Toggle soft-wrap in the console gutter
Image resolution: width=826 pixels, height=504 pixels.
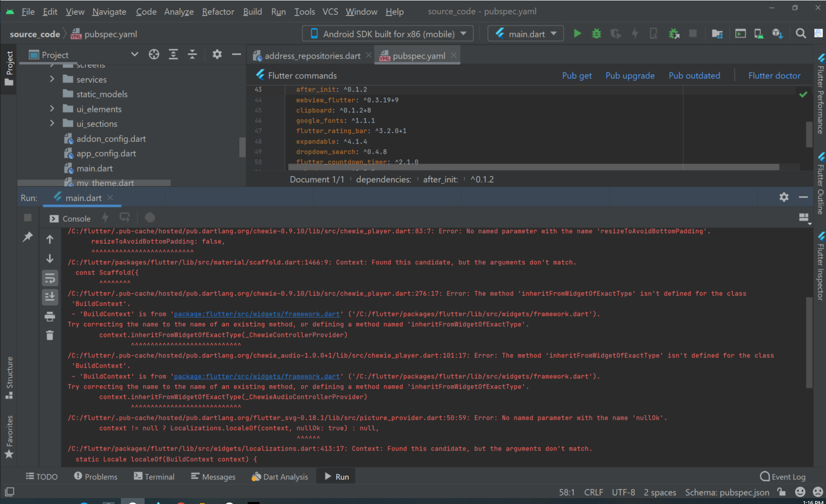pos(50,278)
